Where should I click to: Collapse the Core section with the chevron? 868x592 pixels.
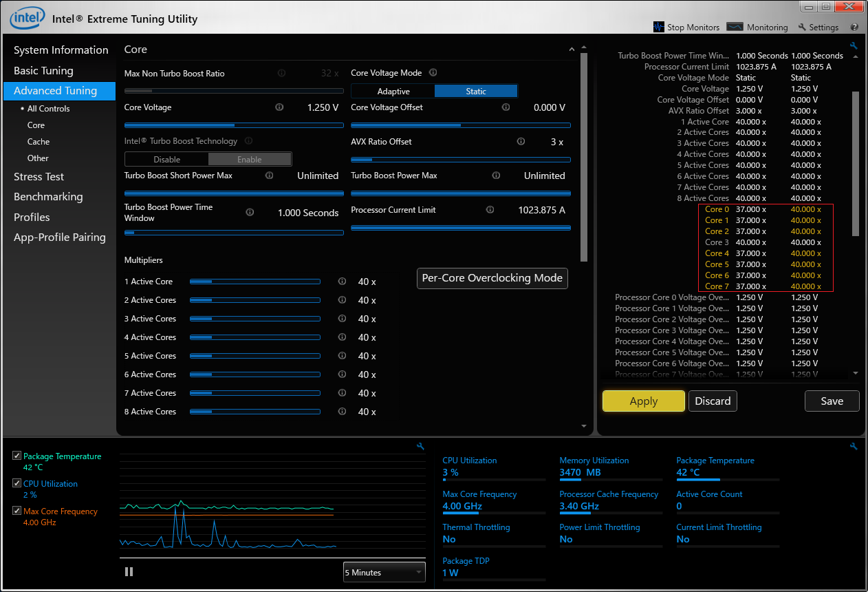pyautogui.click(x=572, y=50)
